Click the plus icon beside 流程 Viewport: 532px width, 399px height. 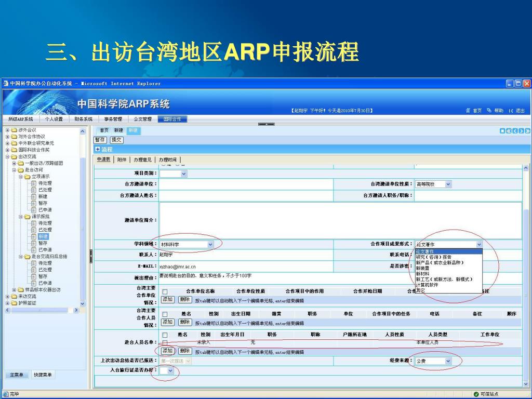click(98, 149)
